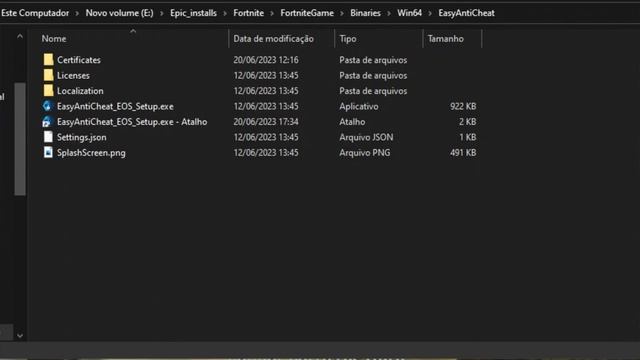Screen dimensions: 640x360
Task: Go to Novo volume (E:) in breadcrumb
Action: (120, 13)
